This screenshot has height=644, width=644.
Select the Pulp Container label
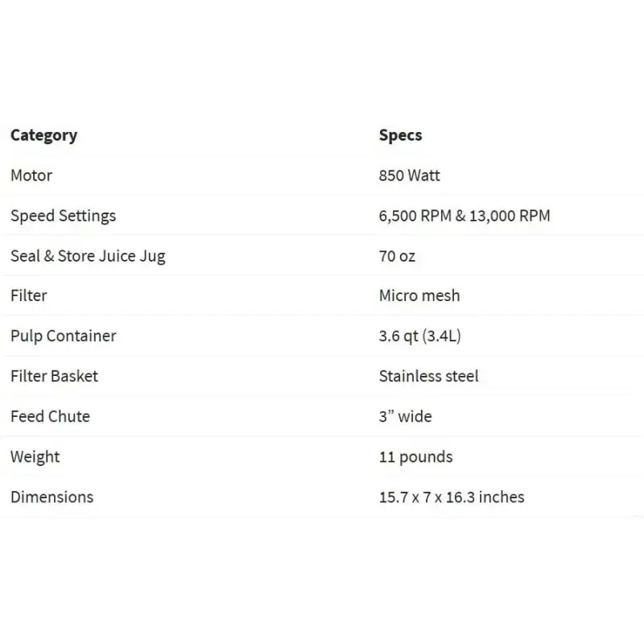64,336
